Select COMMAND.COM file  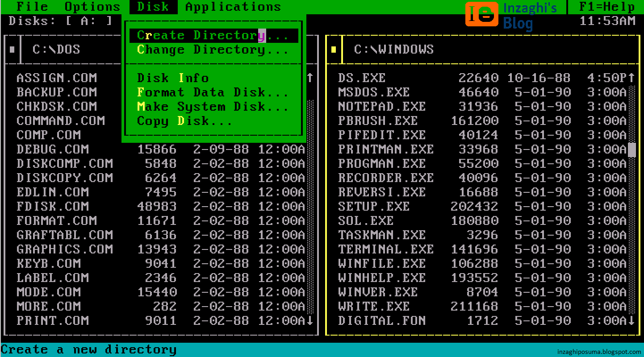click(61, 120)
